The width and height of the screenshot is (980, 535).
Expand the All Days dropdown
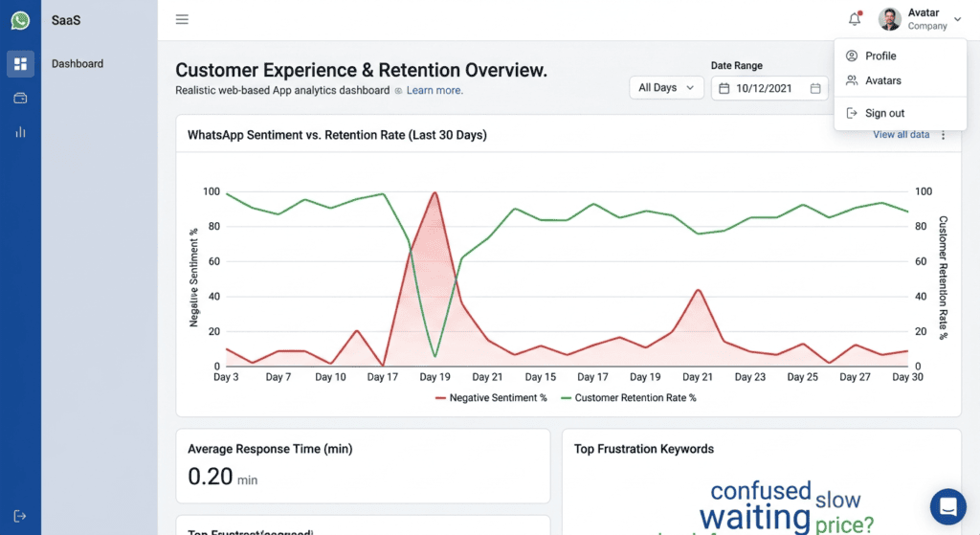click(x=666, y=88)
